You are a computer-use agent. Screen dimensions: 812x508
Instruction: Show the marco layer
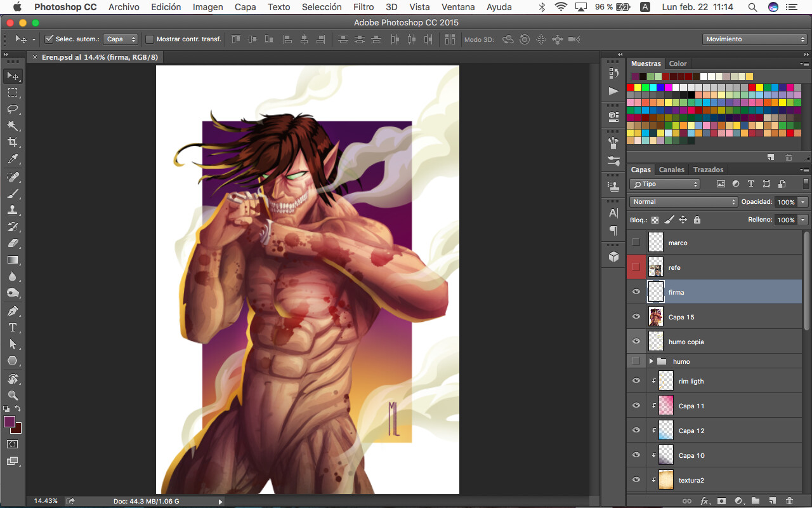pos(636,243)
